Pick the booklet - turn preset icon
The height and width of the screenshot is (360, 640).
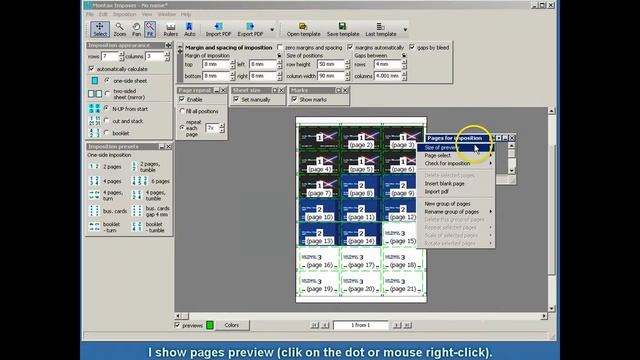[94, 227]
